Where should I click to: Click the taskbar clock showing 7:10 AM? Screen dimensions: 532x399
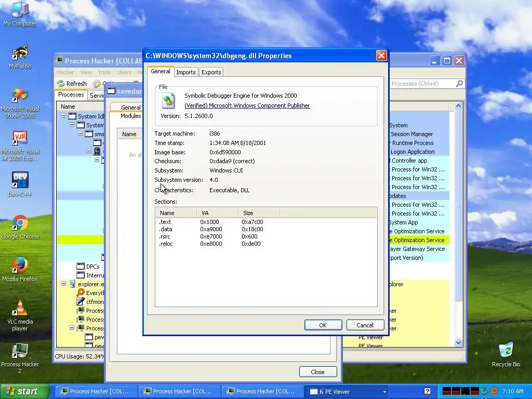(x=513, y=391)
